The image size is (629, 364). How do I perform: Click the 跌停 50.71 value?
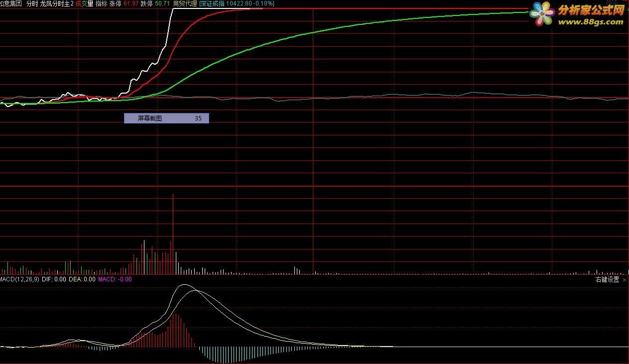tap(156, 3)
